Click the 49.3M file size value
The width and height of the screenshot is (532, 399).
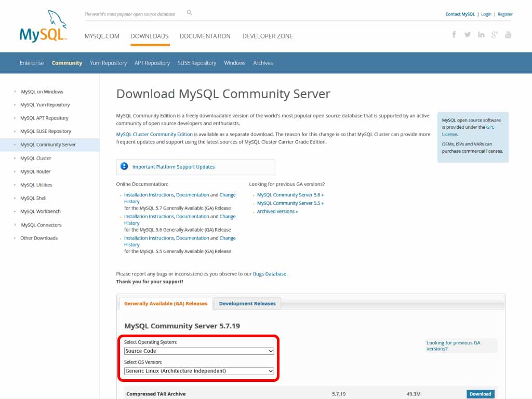point(414,394)
